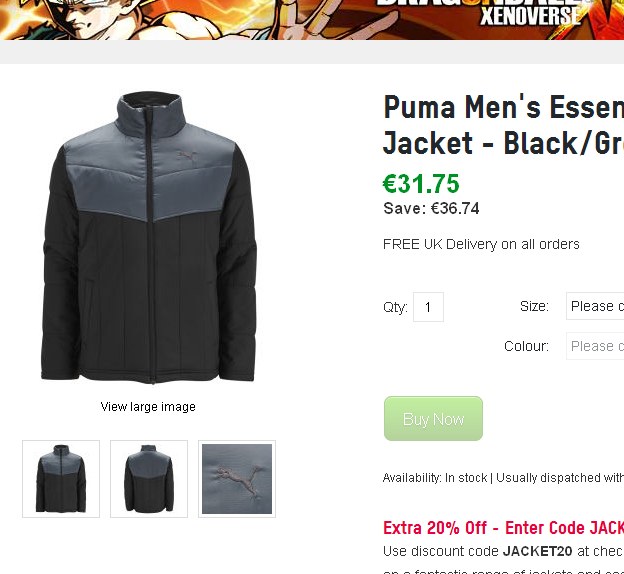Image resolution: width=624 pixels, height=574 pixels.
Task: Click the JACKET20 discount code text
Action: click(x=538, y=551)
